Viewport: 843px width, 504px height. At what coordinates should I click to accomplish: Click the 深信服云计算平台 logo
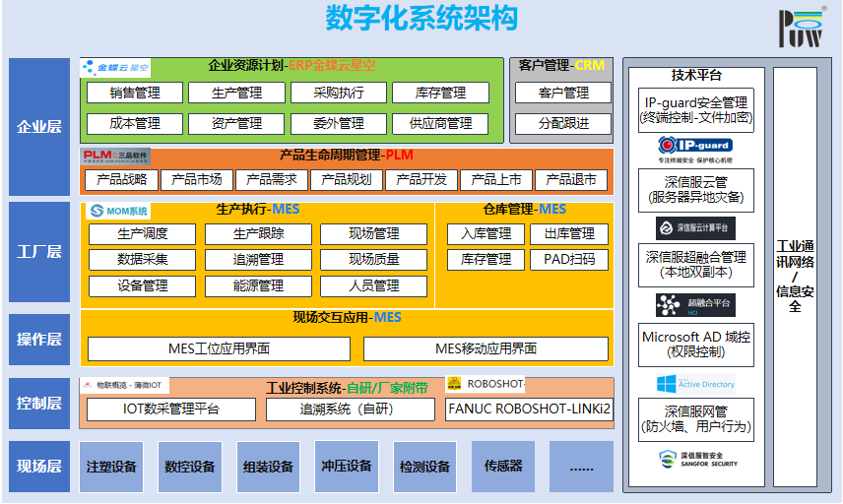coord(695,228)
